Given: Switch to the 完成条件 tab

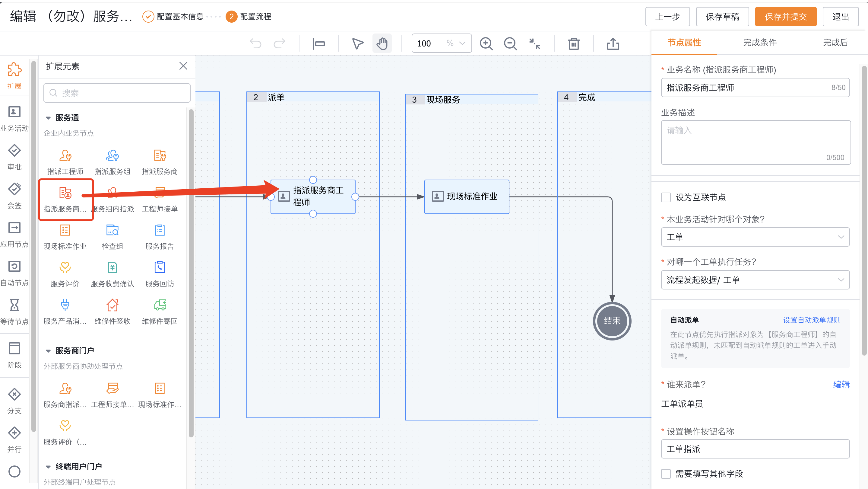Looking at the screenshot, I should [x=759, y=43].
